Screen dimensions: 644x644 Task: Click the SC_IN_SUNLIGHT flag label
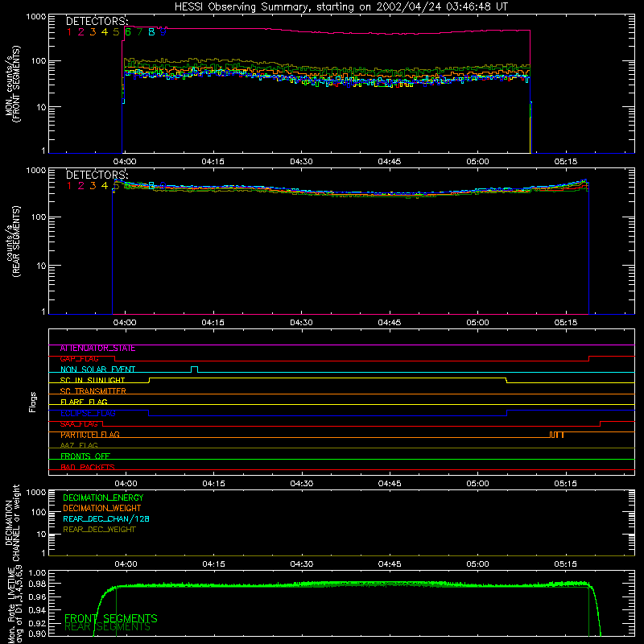point(93,380)
